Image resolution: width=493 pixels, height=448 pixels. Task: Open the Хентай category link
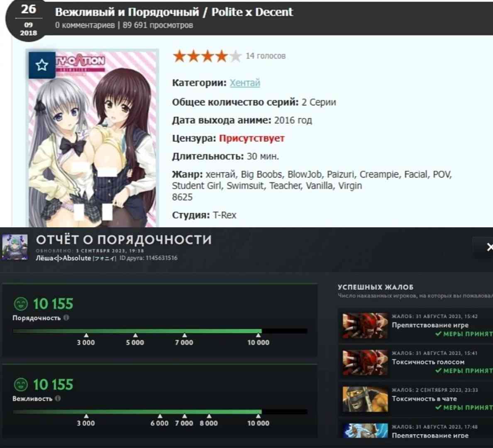244,83
